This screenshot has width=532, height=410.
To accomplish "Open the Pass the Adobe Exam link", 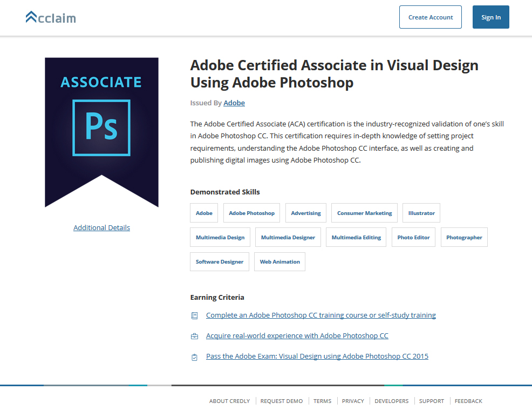I will point(317,356).
